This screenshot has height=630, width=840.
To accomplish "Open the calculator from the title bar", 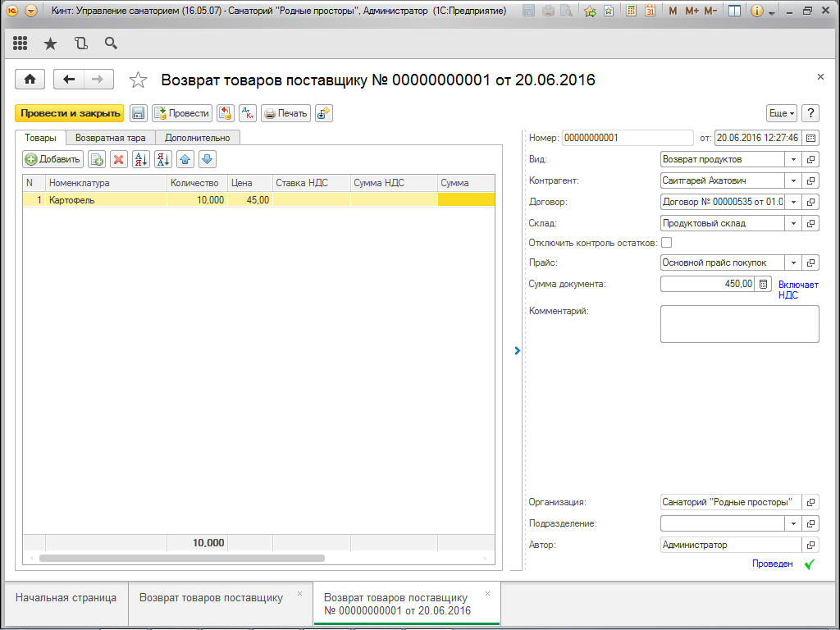I will click(630, 11).
